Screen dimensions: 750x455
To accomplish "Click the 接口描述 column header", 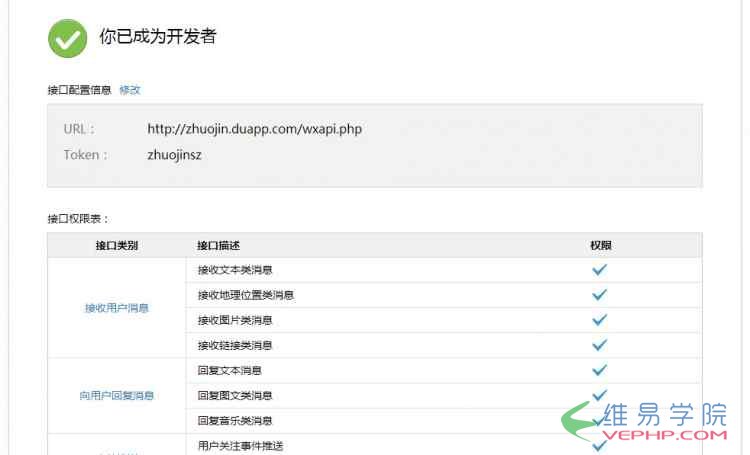I will (x=219, y=245).
